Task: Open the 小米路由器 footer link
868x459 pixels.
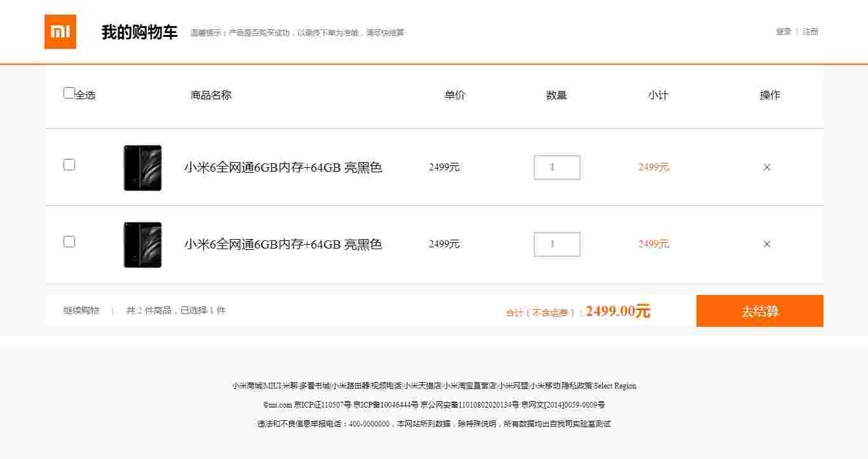Action: tap(350, 386)
